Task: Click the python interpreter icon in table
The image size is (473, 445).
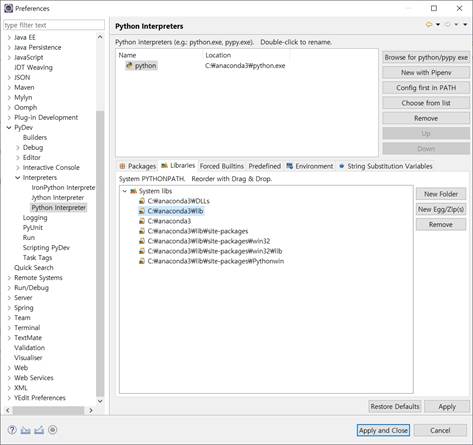Action: pyautogui.click(x=129, y=66)
